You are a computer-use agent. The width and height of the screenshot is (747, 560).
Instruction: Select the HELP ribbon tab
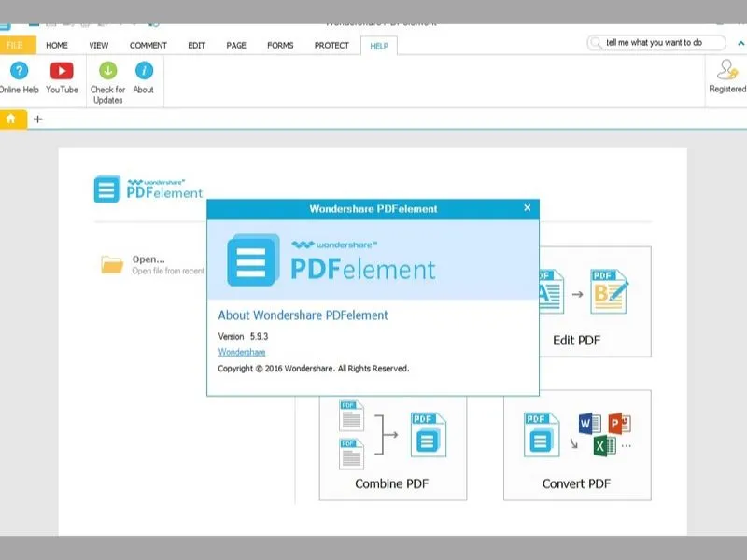379,46
